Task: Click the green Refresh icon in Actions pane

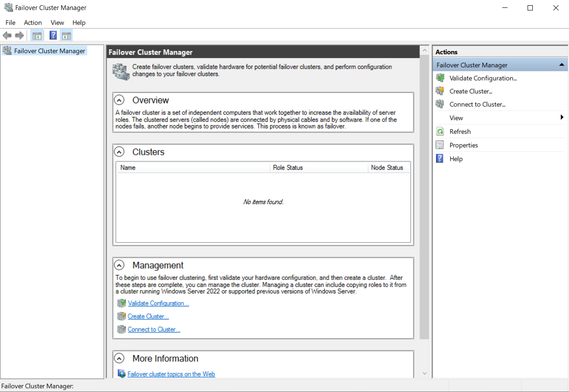Action: pos(440,131)
